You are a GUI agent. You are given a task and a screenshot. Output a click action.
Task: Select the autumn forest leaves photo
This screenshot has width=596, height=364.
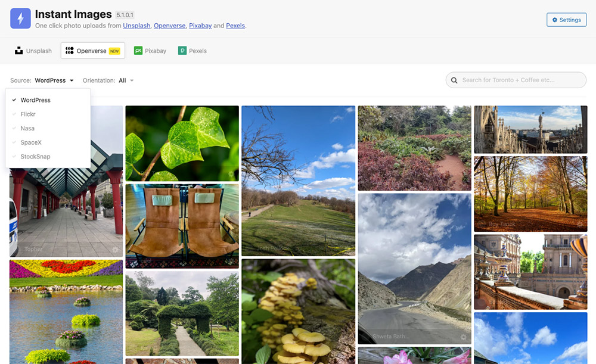tap(530, 194)
